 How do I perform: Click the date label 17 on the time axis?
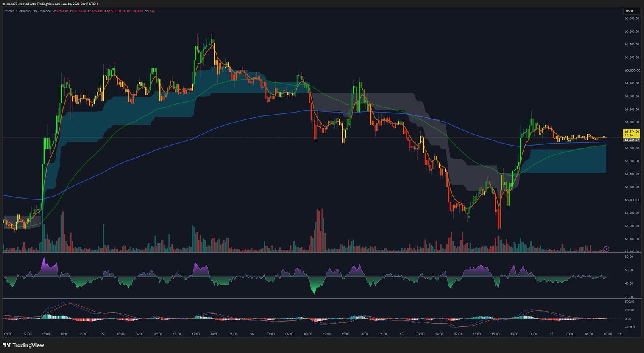[x=402, y=334]
